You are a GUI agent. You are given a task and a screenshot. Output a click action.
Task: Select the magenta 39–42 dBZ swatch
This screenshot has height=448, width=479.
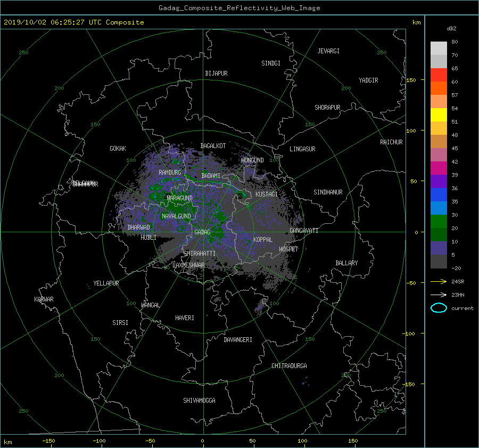point(439,168)
